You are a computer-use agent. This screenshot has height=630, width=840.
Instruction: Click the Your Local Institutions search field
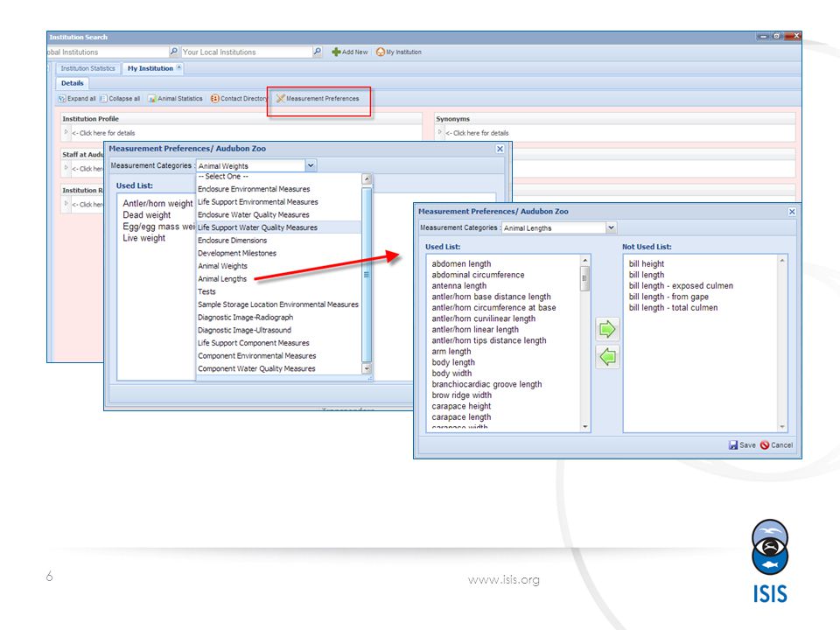[248, 52]
